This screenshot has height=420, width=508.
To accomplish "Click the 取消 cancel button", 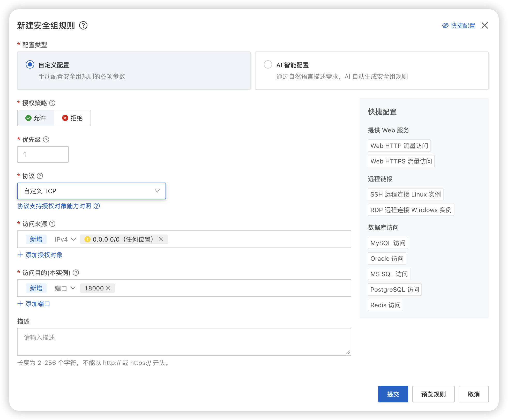I will click(x=474, y=394).
